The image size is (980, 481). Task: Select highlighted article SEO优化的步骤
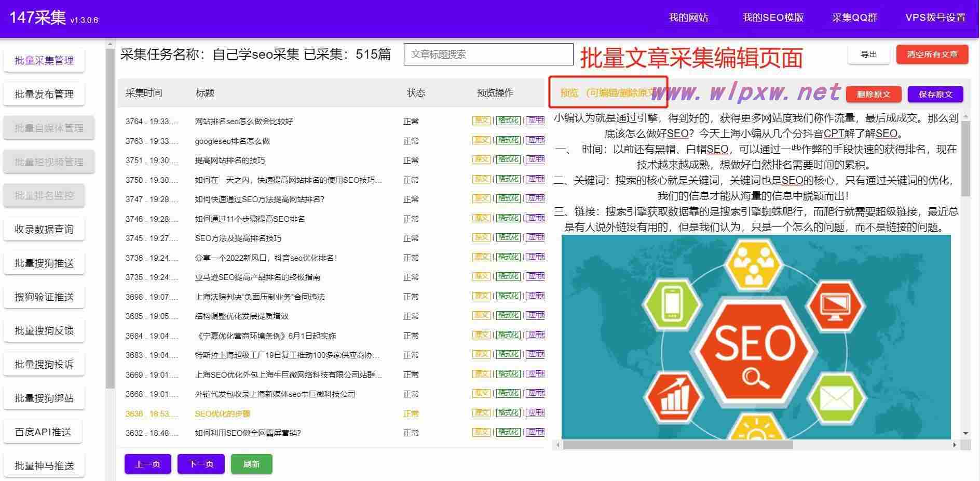point(223,413)
